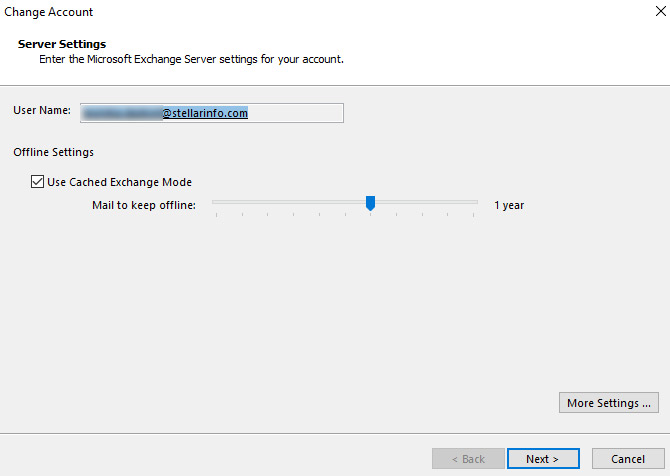This screenshot has width=670, height=476.
Task: Click the greyed-out Back button
Action: 468,459
